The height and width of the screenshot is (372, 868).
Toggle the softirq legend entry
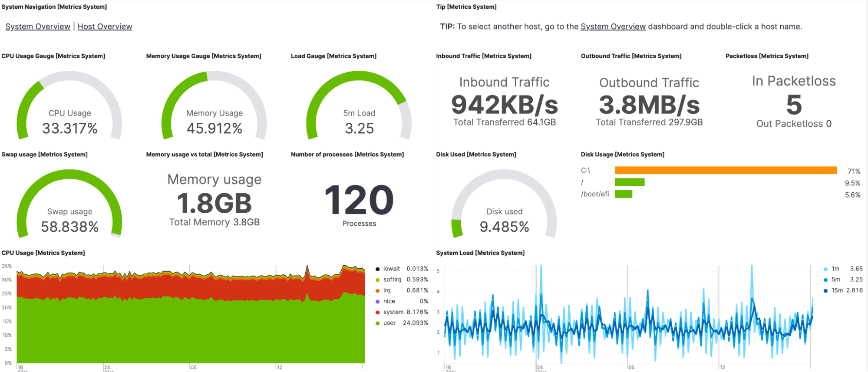click(402, 280)
